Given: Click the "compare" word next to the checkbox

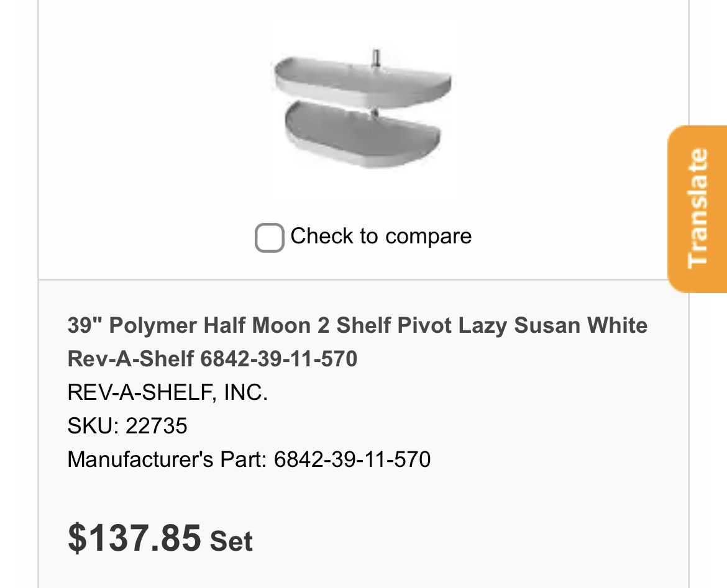Looking at the screenshot, I should click(x=428, y=237).
